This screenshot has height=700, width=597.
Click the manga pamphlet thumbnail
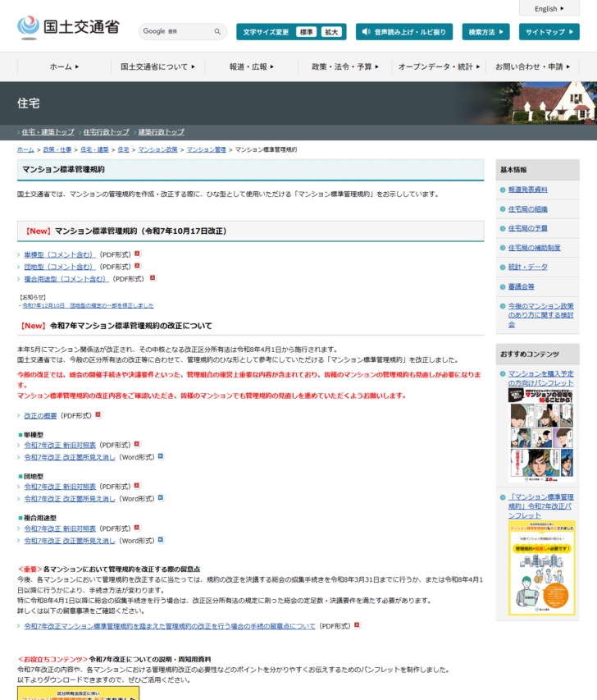pos(542,435)
